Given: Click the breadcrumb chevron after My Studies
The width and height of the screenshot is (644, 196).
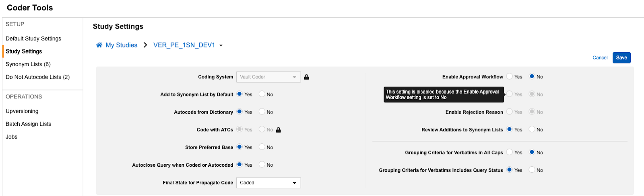Looking at the screenshot, I should [145, 45].
